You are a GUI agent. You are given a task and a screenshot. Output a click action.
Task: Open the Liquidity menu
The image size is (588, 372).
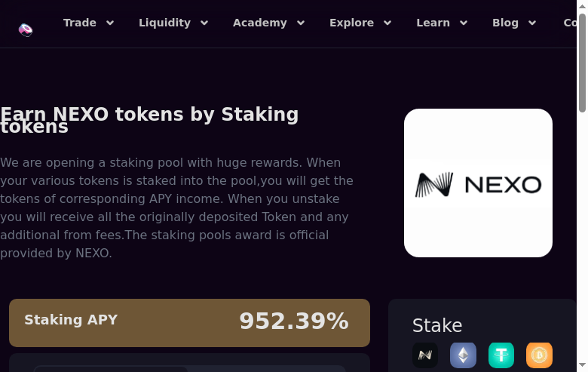click(164, 23)
